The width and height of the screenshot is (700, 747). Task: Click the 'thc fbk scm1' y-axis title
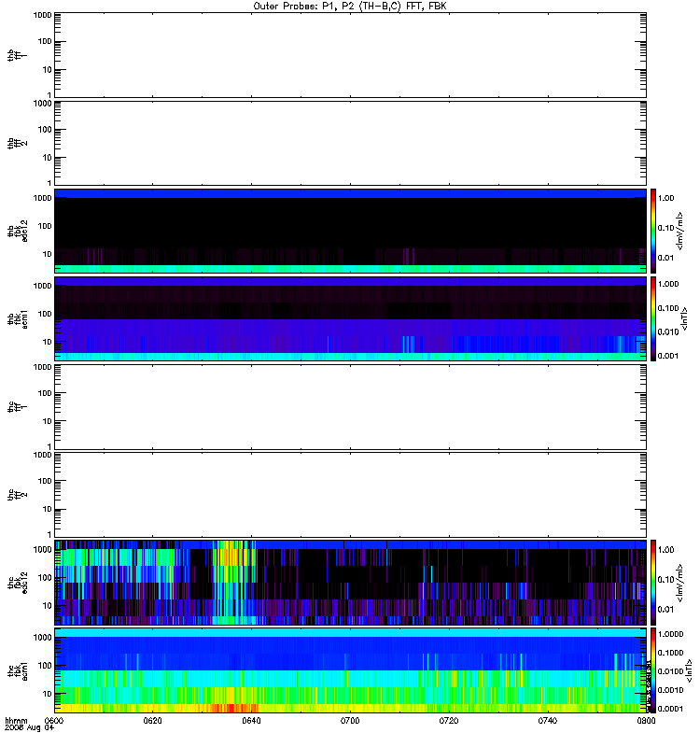click(17, 670)
